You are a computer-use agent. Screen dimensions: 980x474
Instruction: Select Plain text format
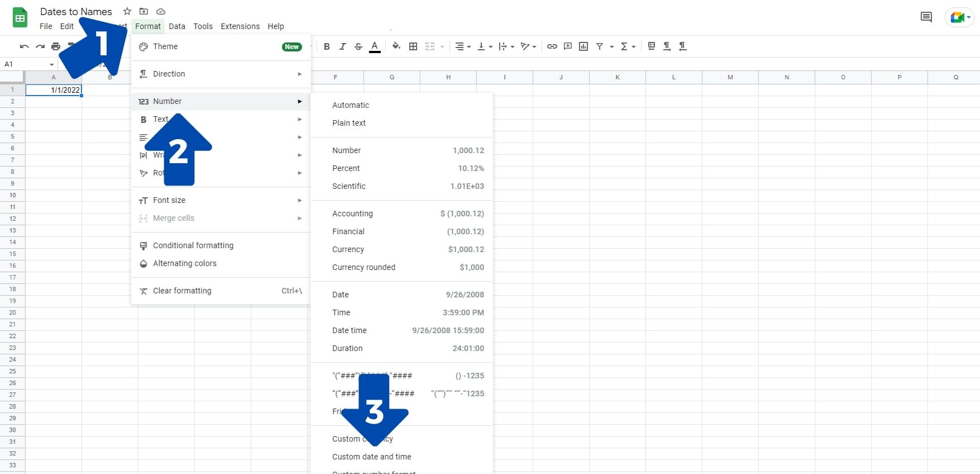pyautogui.click(x=401, y=123)
